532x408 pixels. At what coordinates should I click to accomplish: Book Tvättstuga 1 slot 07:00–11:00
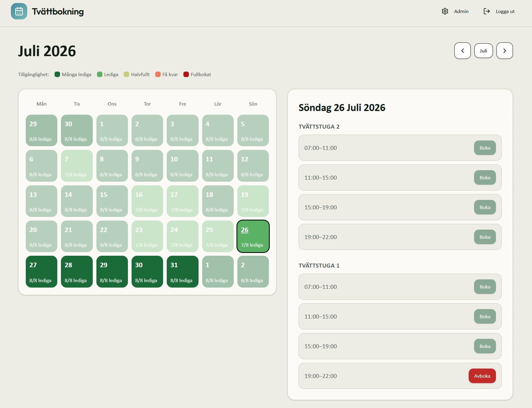485,287
